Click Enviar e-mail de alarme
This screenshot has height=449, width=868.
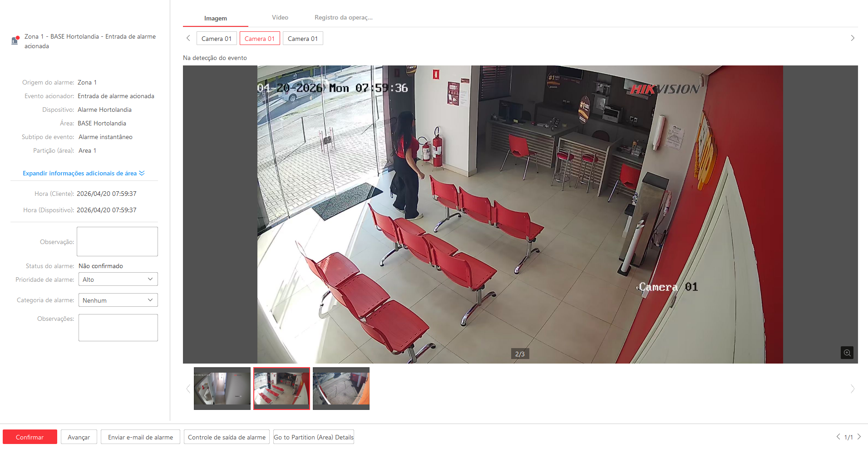[x=140, y=437]
